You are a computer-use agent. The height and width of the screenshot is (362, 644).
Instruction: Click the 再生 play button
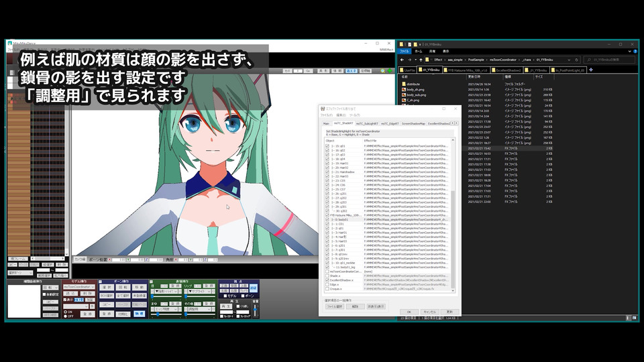click(x=226, y=306)
